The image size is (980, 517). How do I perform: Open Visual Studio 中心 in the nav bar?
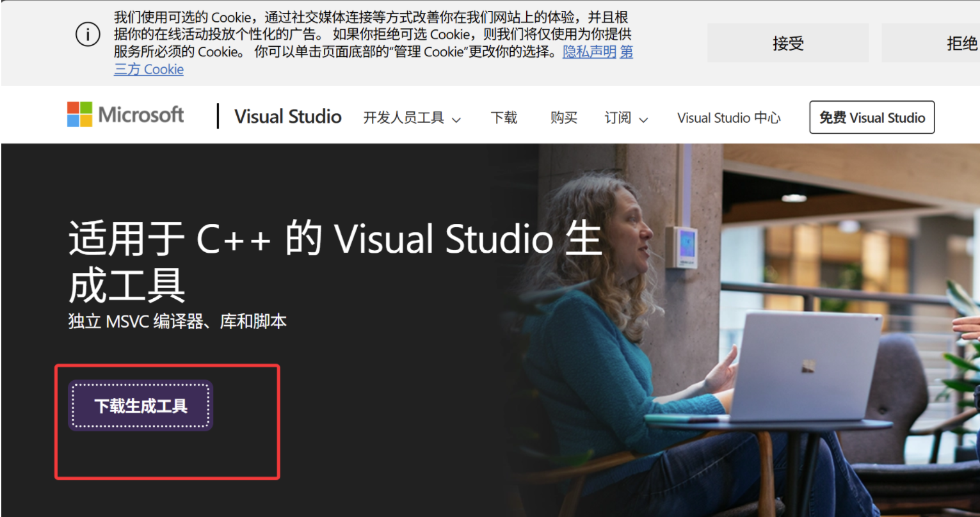729,118
